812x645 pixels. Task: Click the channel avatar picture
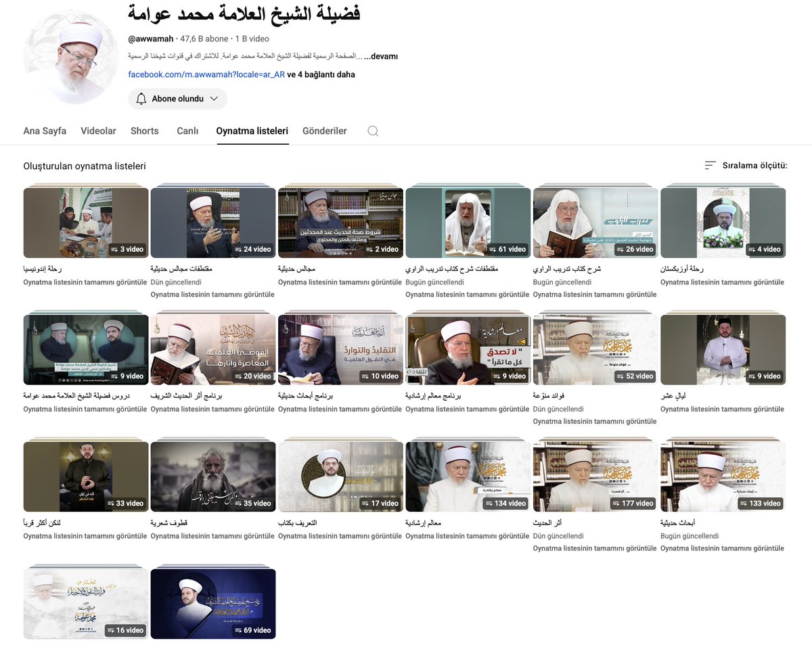pyautogui.click(x=71, y=58)
